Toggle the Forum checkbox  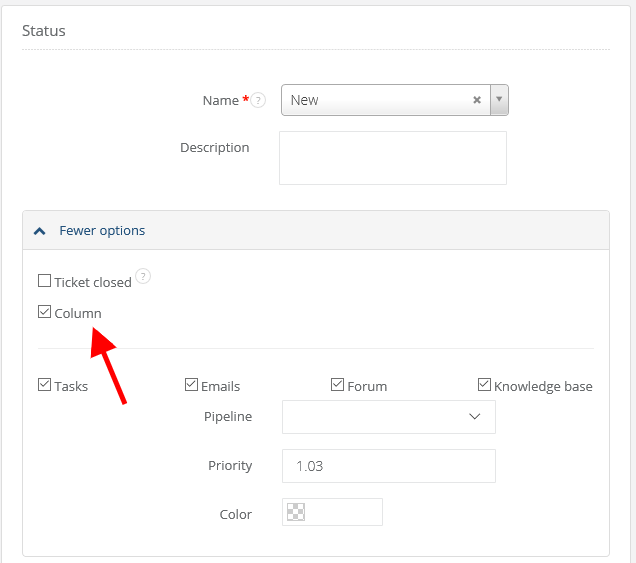coord(338,385)
